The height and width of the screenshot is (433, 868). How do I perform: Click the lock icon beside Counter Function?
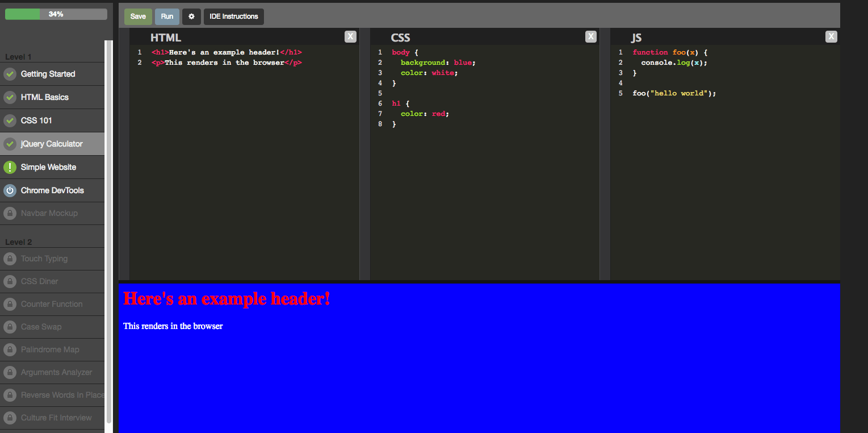[x=10, y=304]
